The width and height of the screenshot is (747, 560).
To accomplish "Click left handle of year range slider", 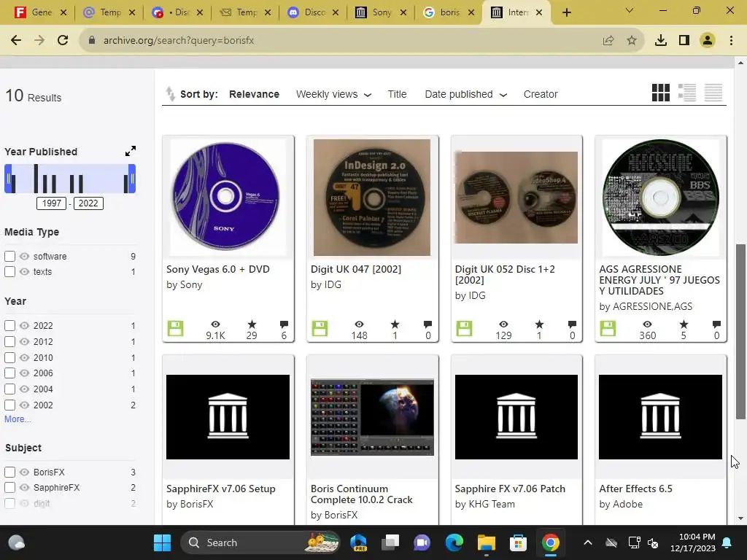I will (x=8, y=179).
